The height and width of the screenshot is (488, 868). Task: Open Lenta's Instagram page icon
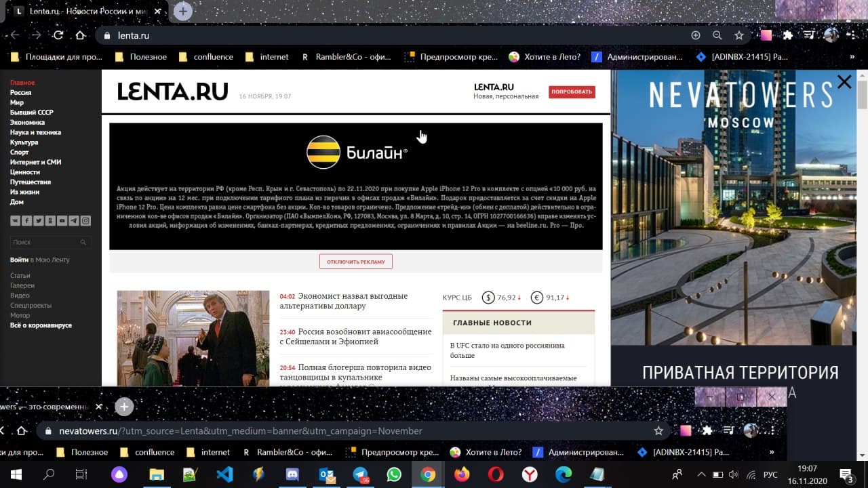pos(85,221)
